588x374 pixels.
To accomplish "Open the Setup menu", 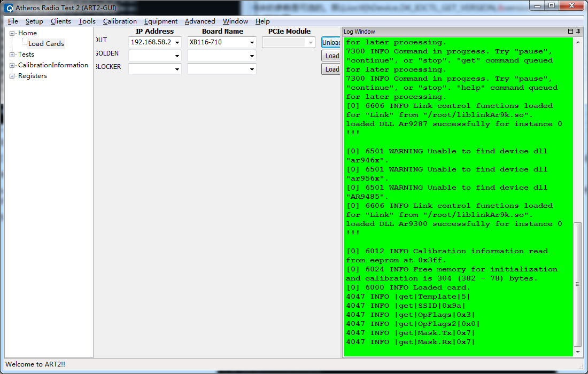I will (34, 21).
